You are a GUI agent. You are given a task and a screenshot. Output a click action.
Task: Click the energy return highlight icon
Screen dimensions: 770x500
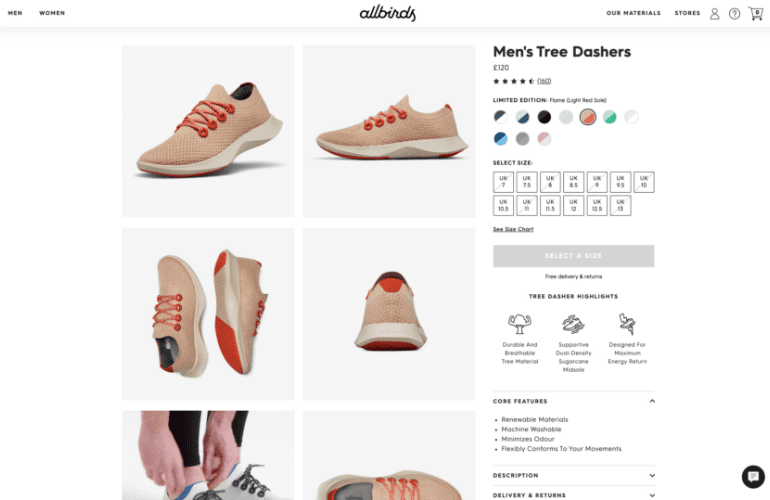pos(627,324)
